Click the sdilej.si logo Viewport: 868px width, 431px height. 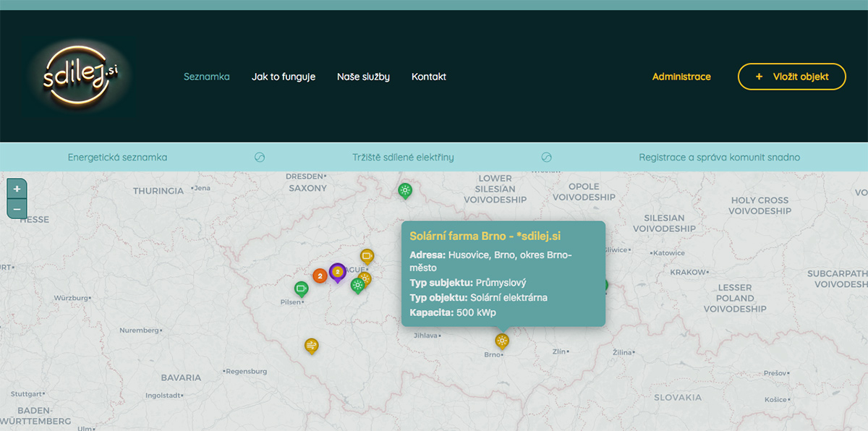[80, 76]
